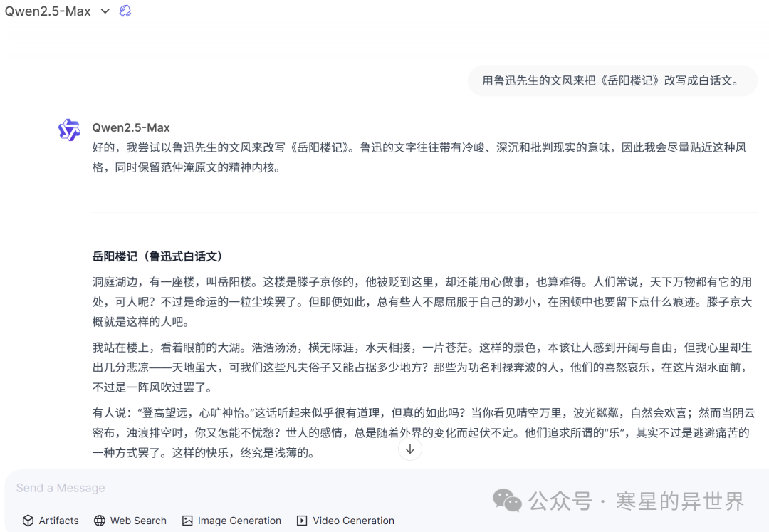Click the Qwen avatar logo in the reply

pyautogui.click(x=69, y=130)
